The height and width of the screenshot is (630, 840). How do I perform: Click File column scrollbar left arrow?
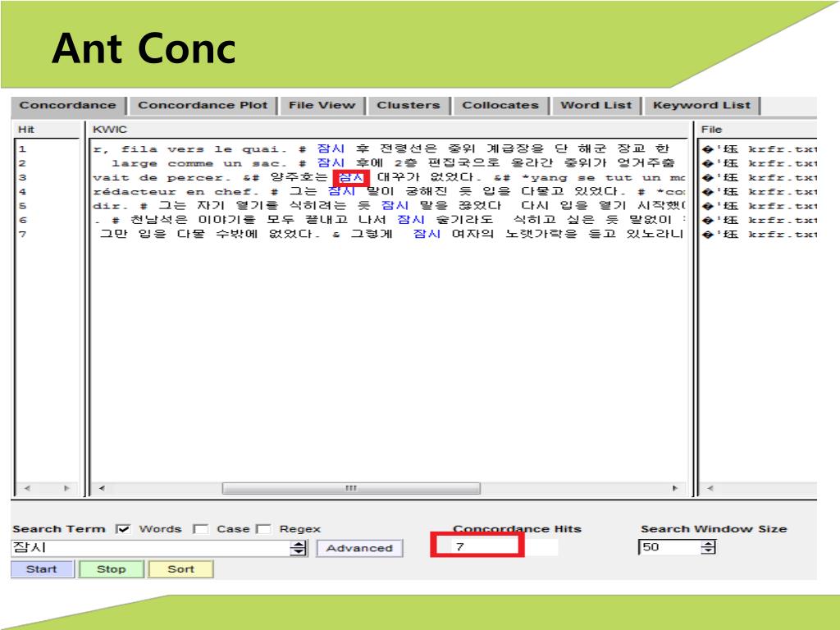coord(710,488)
